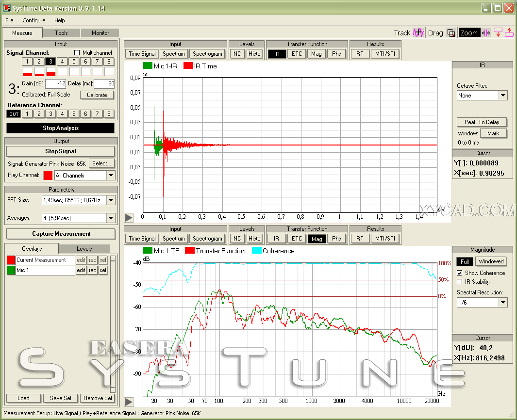Show NC levels in upper graph

(237, 54)
